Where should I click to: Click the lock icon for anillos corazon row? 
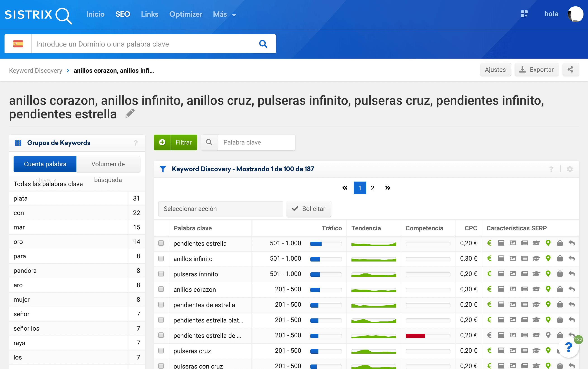click(559, 290)
